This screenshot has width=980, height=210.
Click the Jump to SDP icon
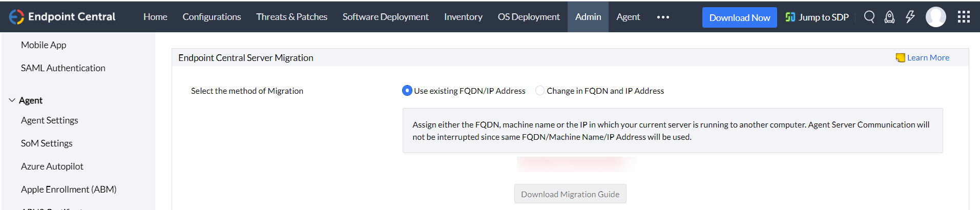pos(790,17)
